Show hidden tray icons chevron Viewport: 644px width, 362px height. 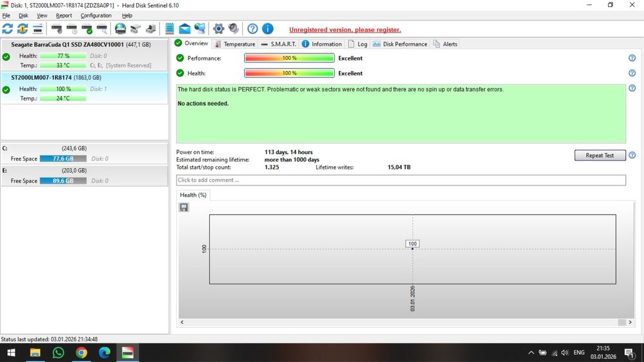click(x=531, y=352)
